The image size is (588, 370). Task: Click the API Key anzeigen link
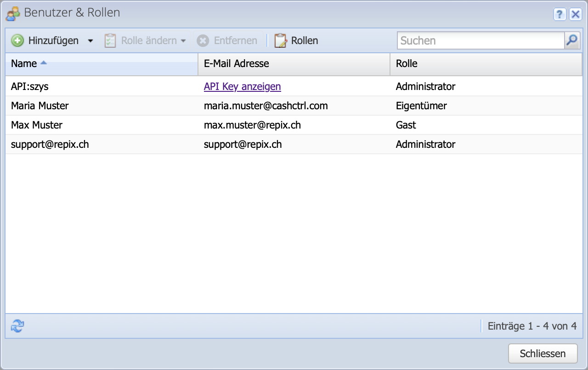242,86
